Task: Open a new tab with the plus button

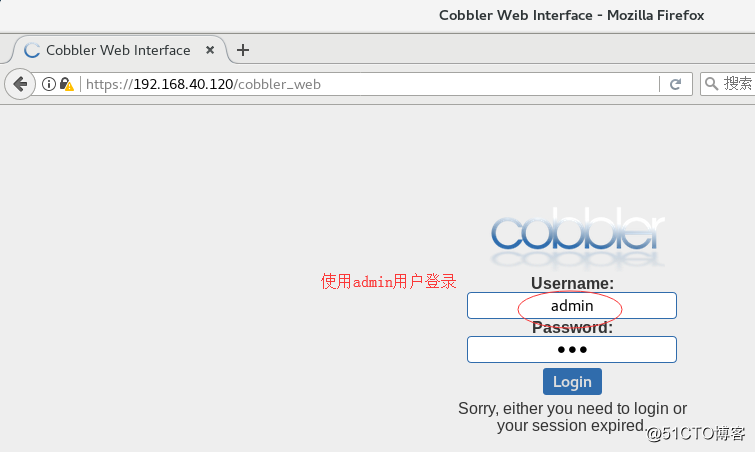Action: click(x=243, y=50)
